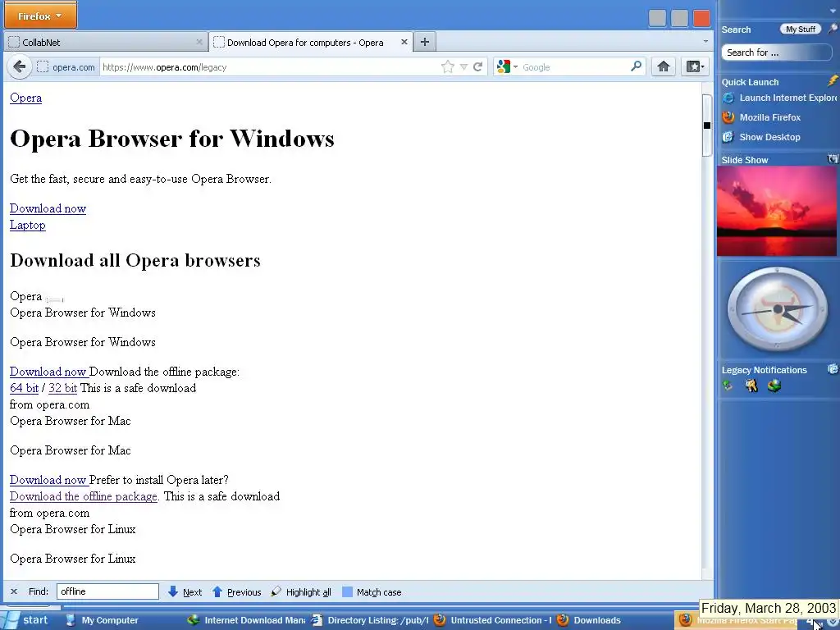The height and width of the screenshot is (630, 840).
Task: Switch to Untrusted Connection taskbar item
Action: (492, 620)
